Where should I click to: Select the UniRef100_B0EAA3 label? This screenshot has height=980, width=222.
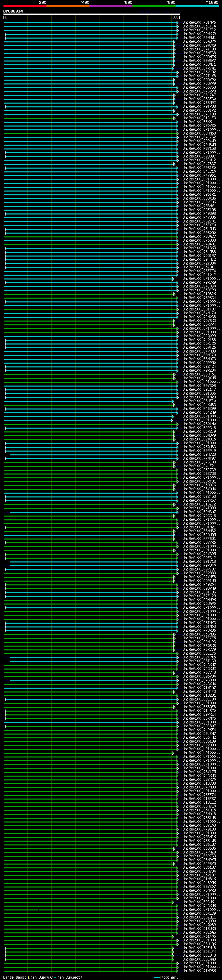pyautogui.click(x=199, y=959)
